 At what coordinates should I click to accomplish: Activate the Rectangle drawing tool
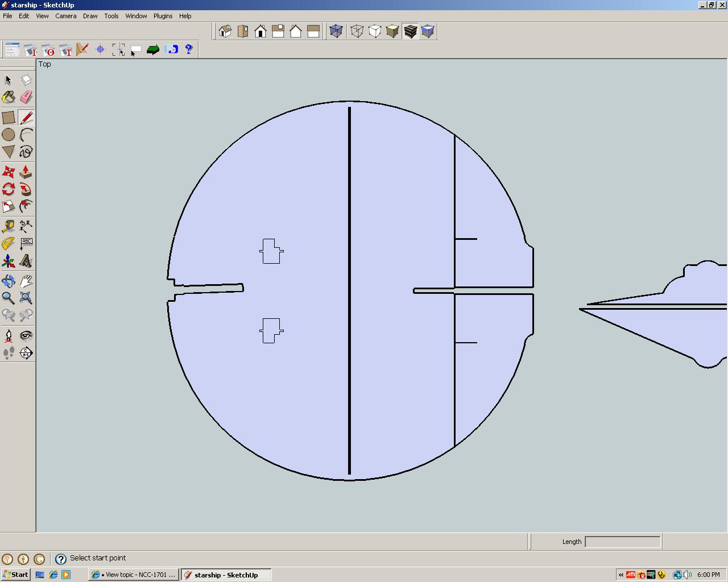click(9, 118)
